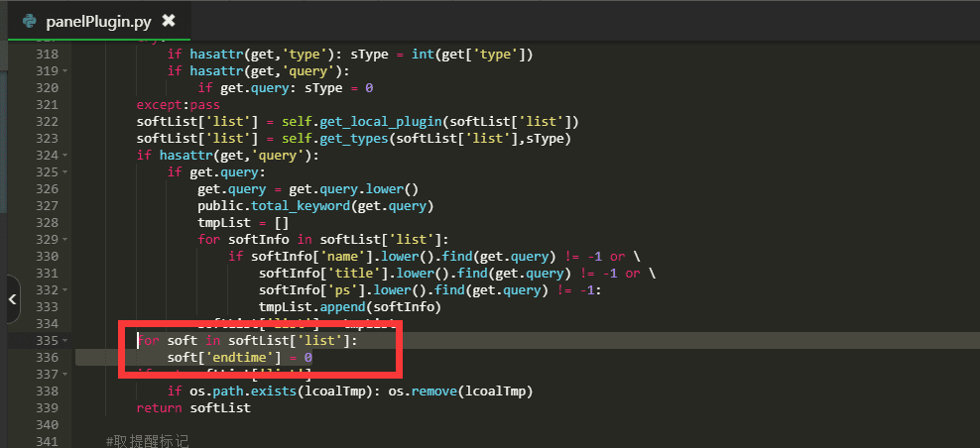Click the tmpList = [] statement
Viewport: 980px width, 448px height.
(x=243, y=223)
